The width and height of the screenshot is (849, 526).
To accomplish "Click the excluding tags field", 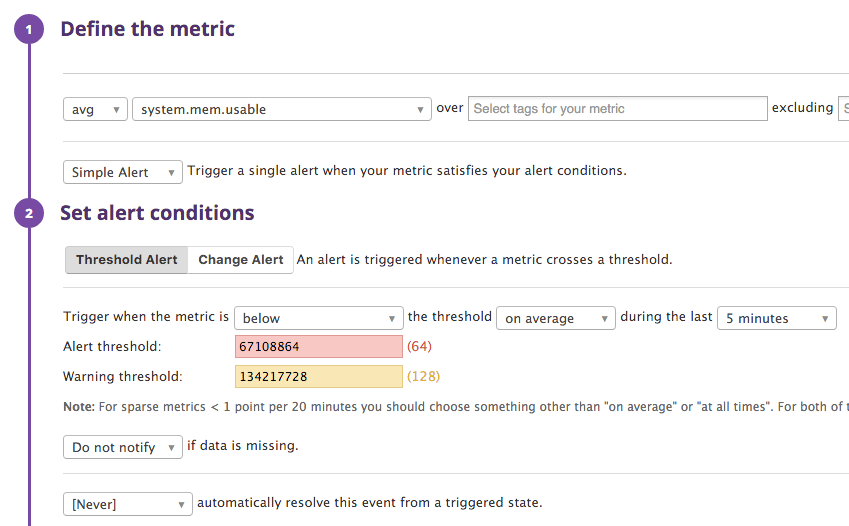I will [843, 108].
